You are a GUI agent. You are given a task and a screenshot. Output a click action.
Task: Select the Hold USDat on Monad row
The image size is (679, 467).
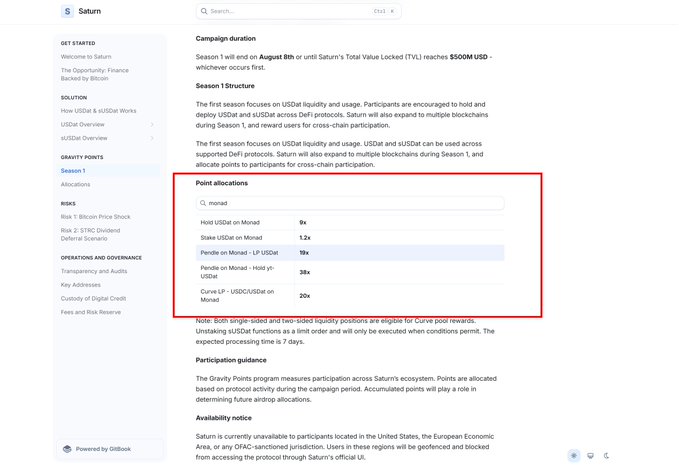350,223
